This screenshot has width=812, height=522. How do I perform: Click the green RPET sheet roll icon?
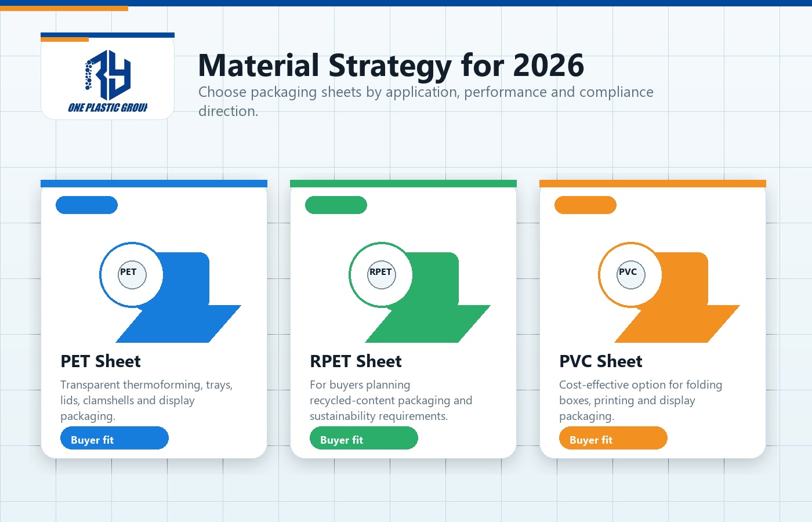[x=420, y=292]
